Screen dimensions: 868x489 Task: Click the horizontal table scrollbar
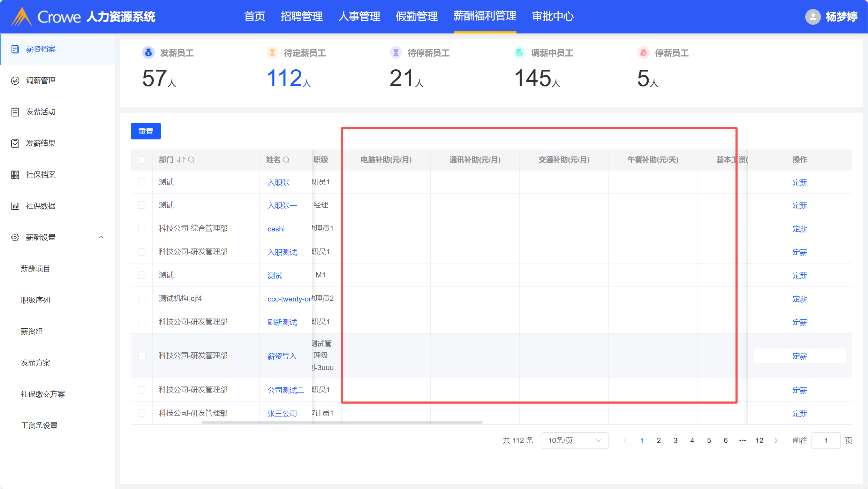(342, 422)
